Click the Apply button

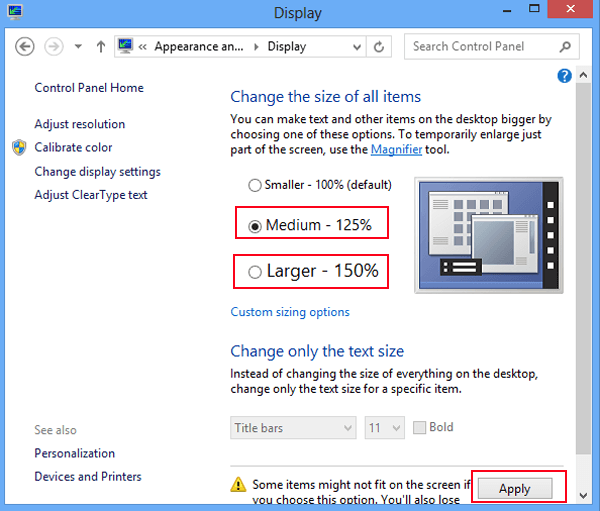pyautogui.click(x=515, y=488)
